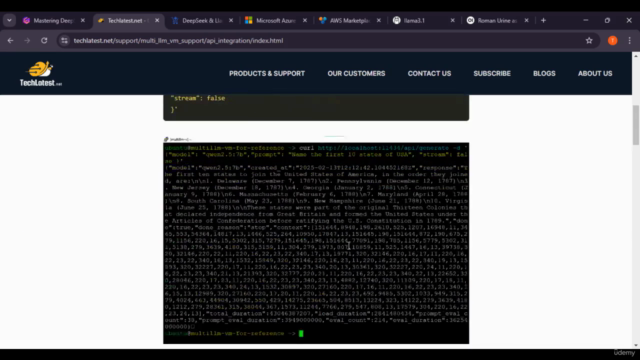Restore down the browser window

[x=607, y=20]
